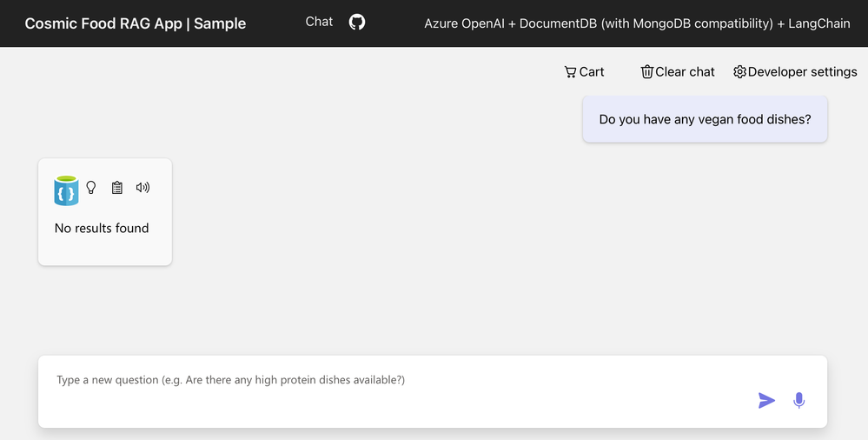Open the Cart text label

592,72
